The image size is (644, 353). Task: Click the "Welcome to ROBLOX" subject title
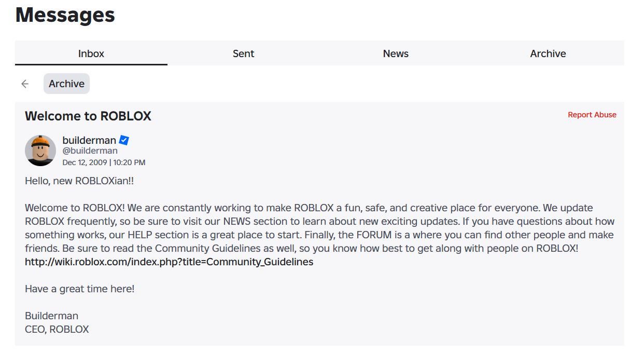pyautogui.click(x=88, y=116)
